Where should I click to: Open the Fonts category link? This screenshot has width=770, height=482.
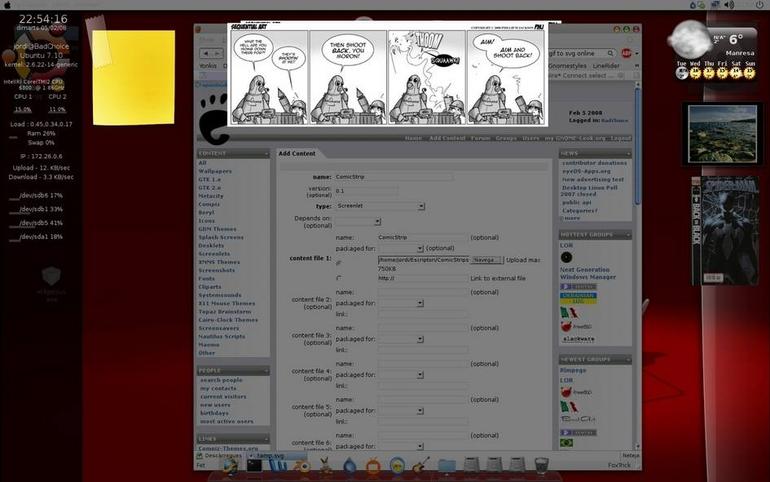206,279
